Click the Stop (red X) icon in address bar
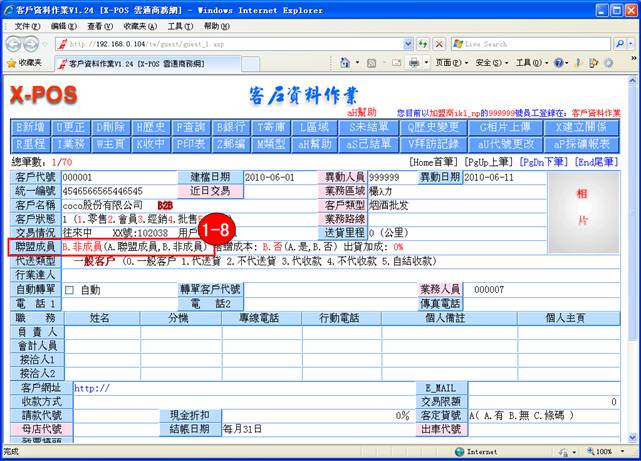This screenshot has width=641, height=461. pos(439,44)
